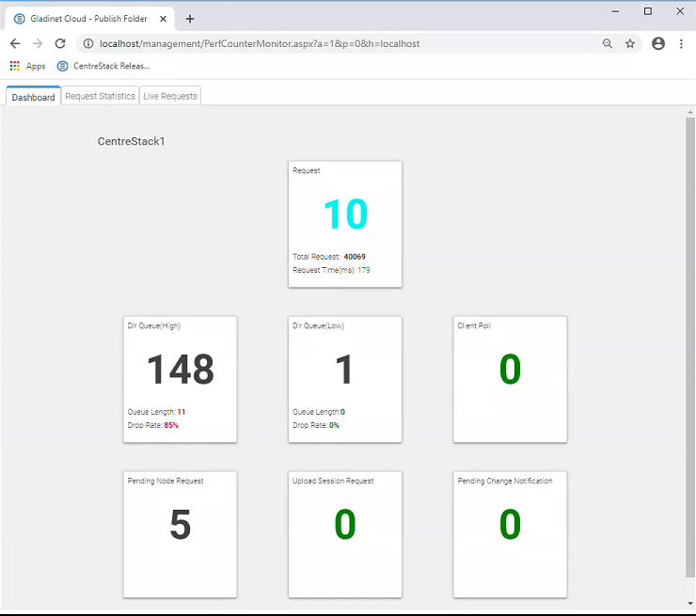Open the zoom magnifier in address bar
Image resolution: width=696 pixels, height=616 pixels.
click(608, 43)
